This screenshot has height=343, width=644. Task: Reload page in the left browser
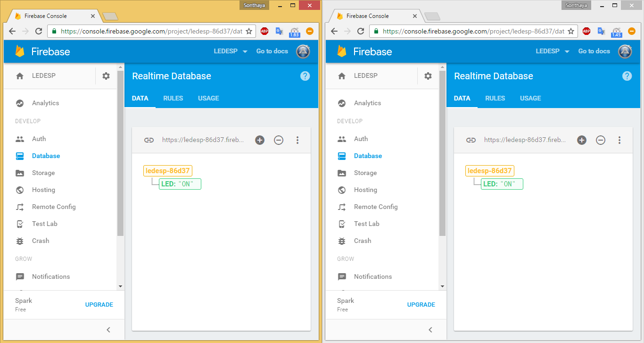click(x=39, y=31)
